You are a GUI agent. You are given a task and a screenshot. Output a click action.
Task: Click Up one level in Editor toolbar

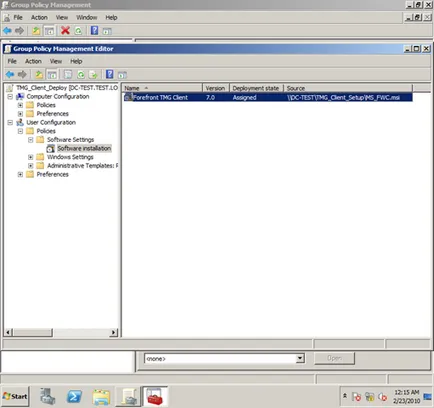pyautogui.click(x=39, y=74)
